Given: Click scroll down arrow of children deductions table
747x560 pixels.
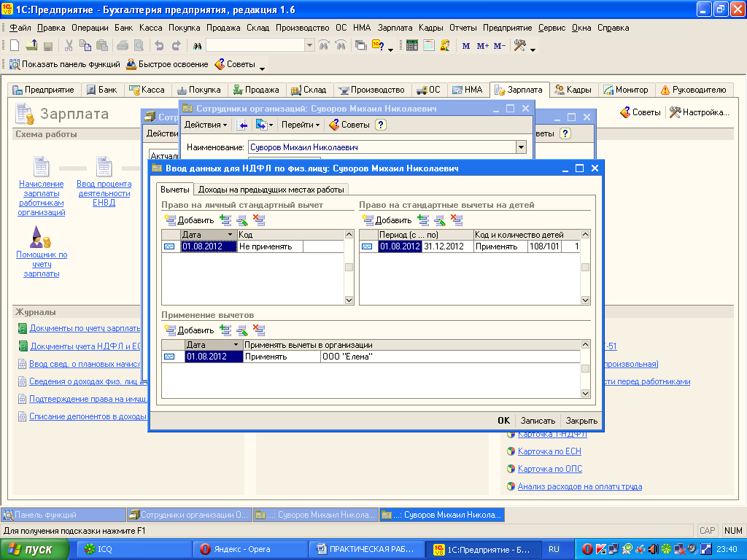Looking at the screenshot, I should pos(586,300).
